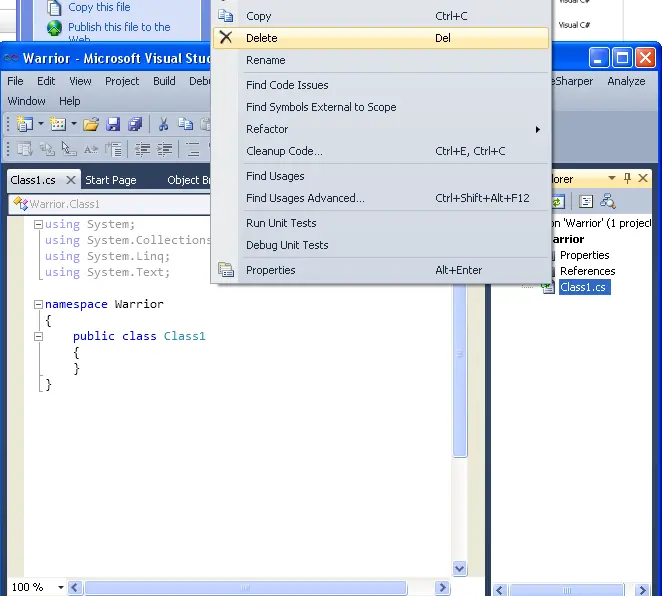
Task: Switch to the Class1.cs editor tab
Action: 33,180
